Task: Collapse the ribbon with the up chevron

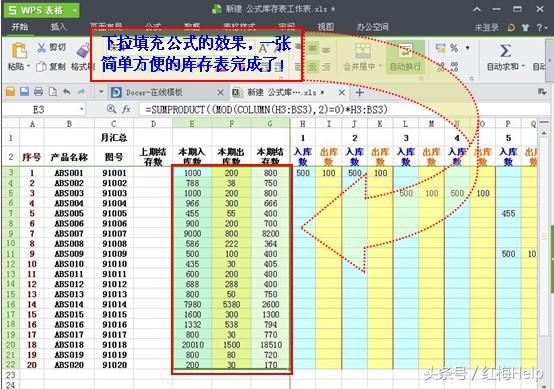Action: tap(477, 9)
